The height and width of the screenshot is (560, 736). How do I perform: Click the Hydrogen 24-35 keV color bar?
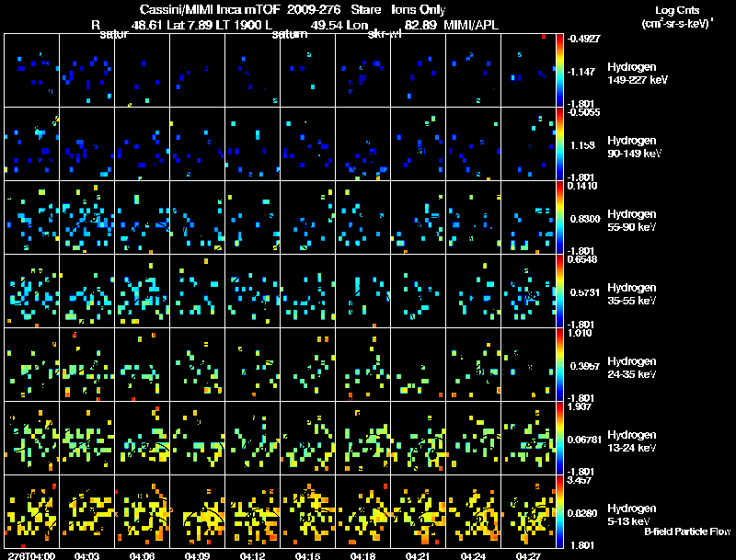(x=559, y=365)
